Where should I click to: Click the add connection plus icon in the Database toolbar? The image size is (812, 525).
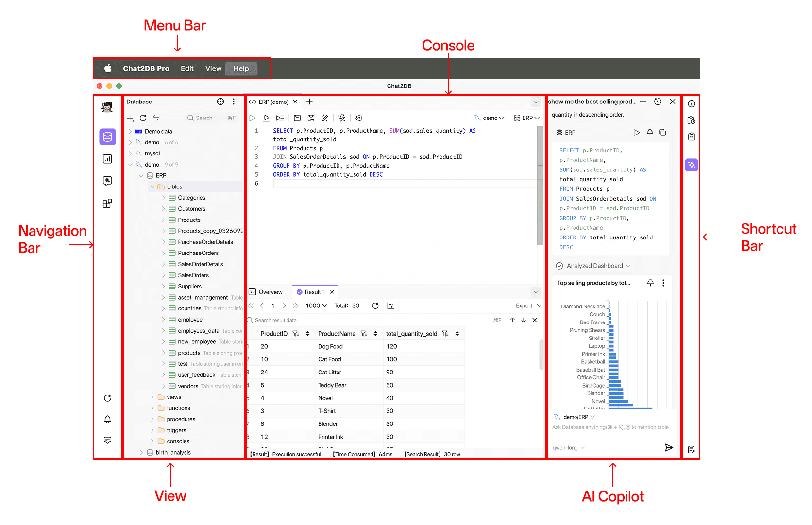pos(130,118)
